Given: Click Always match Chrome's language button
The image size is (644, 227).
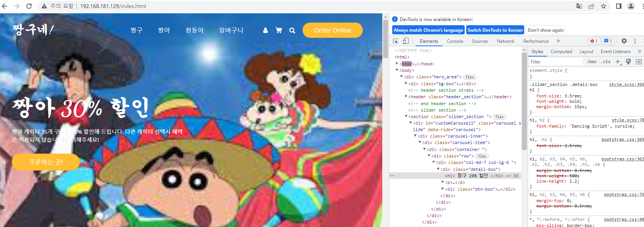Looking at the screenshot, I should pos(428,30).
